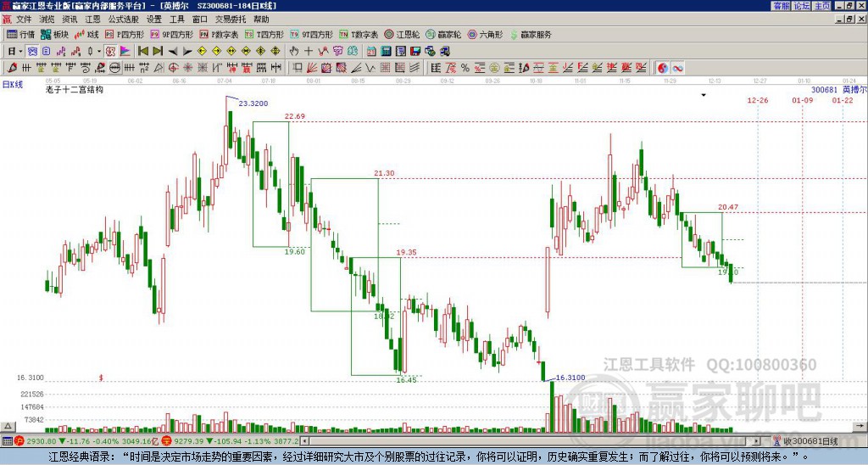Select the gold 金 circle ratio tool
Screen dimensions: 868x465
[494, 68]
